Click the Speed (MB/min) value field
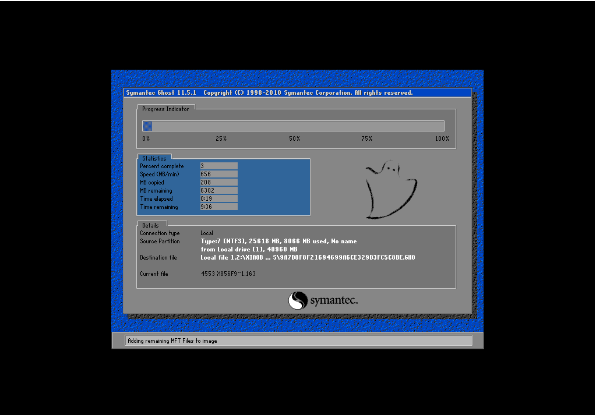 [x=219, y=174]
